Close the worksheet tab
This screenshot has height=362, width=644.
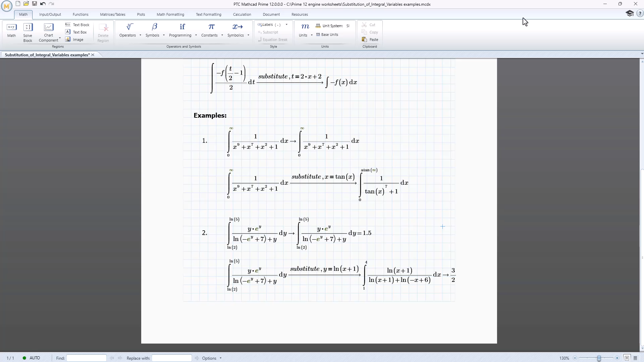[93, 55]
